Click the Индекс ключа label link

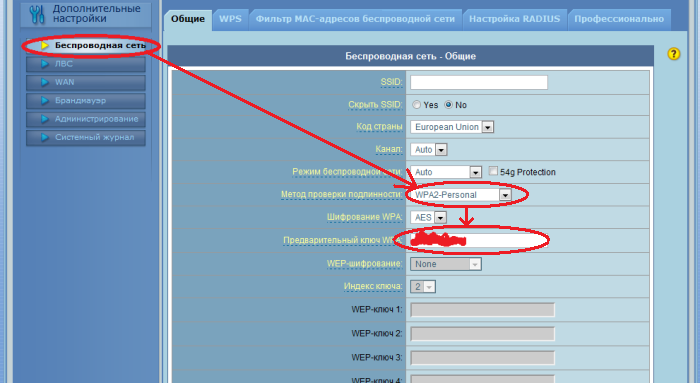[x=373, y=286]
